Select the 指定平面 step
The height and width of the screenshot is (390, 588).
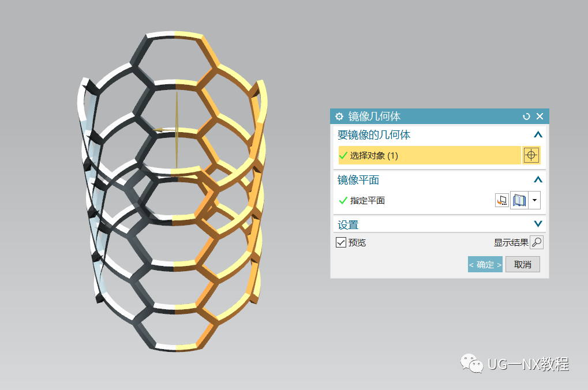click(x=362, y=201)
